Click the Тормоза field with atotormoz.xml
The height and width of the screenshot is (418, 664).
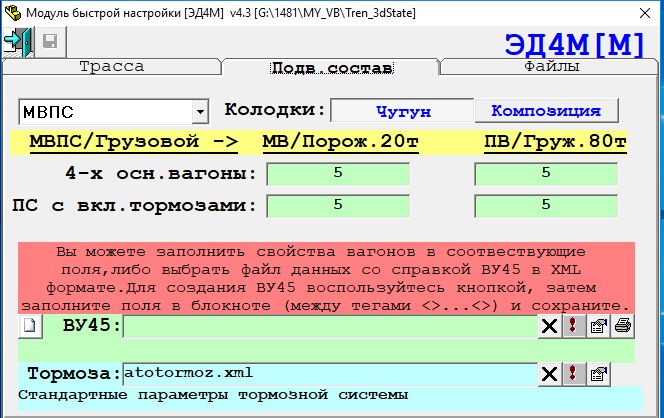coord(330,374)
